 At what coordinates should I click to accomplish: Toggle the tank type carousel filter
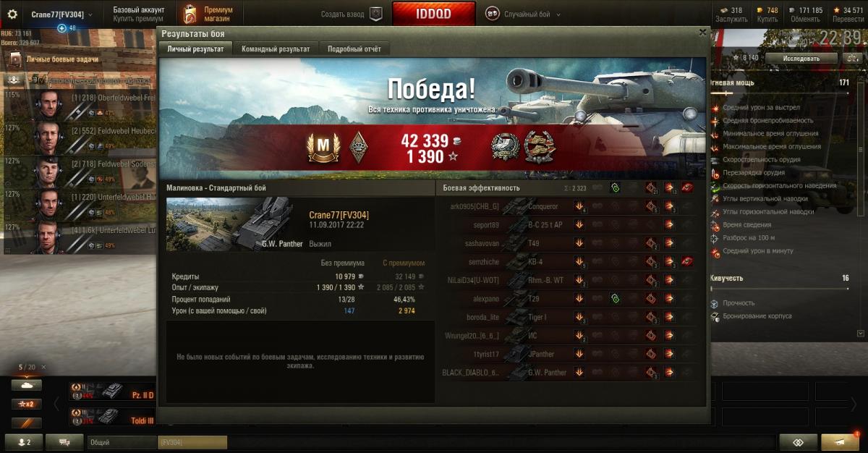(x=26, y=386)
